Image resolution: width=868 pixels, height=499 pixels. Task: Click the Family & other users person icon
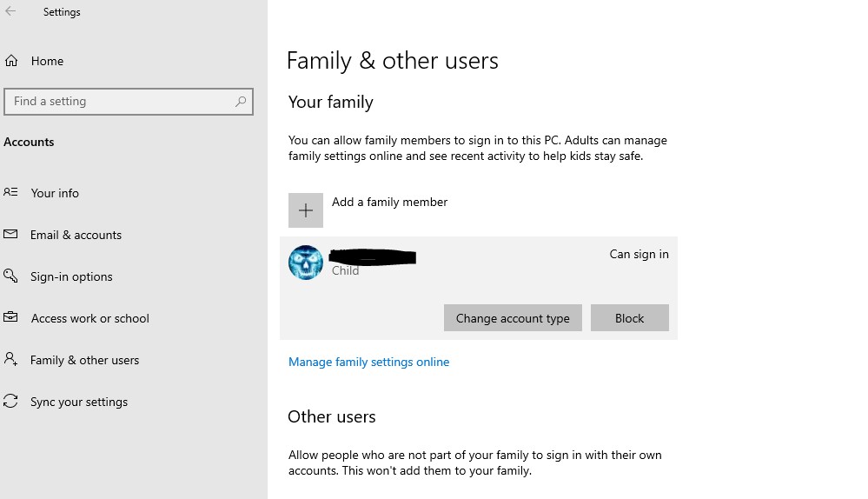pos(10,360)
